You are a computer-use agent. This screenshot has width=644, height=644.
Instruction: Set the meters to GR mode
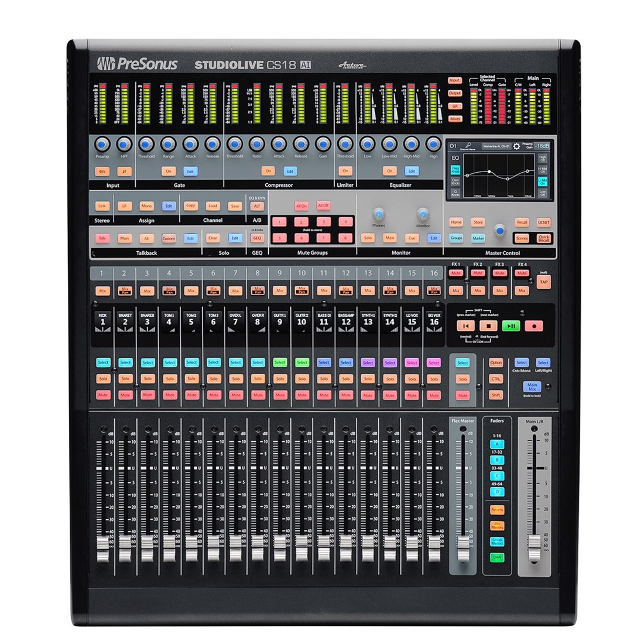tap(455, 106)
